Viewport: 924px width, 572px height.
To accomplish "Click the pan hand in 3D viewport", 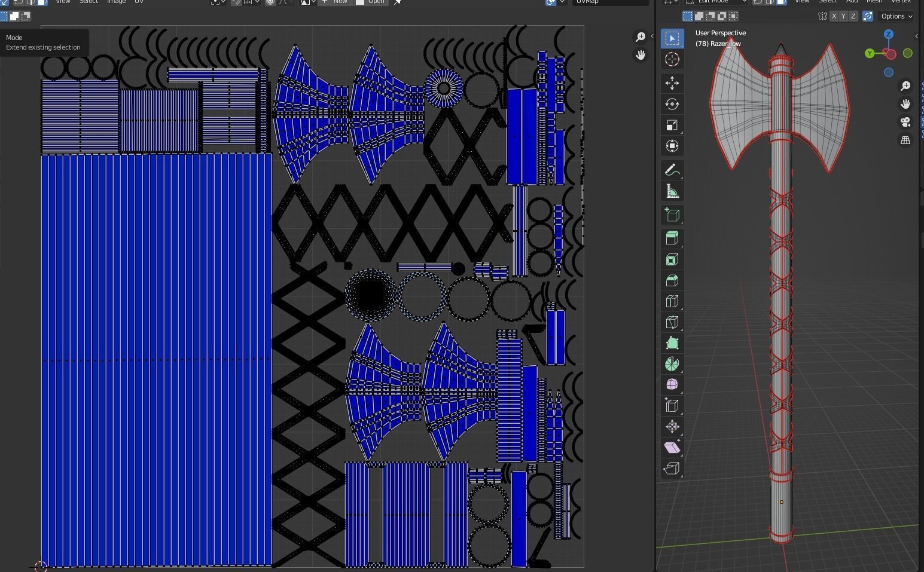I will tap(905, 104).
